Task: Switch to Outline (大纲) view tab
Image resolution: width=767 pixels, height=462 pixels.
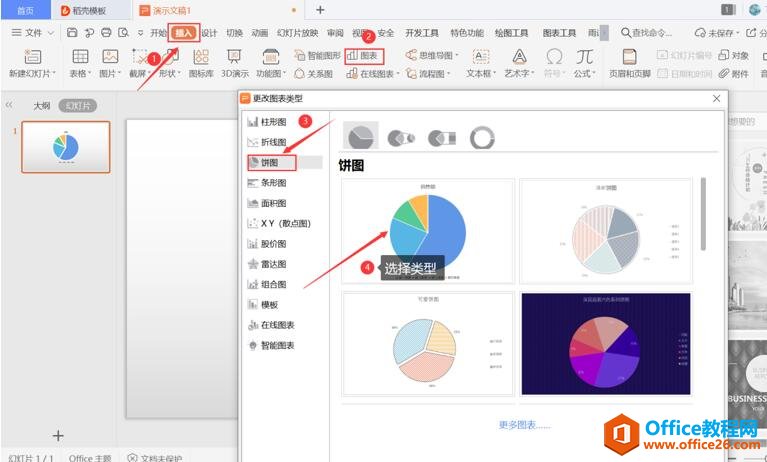Action: coord(42,105)
